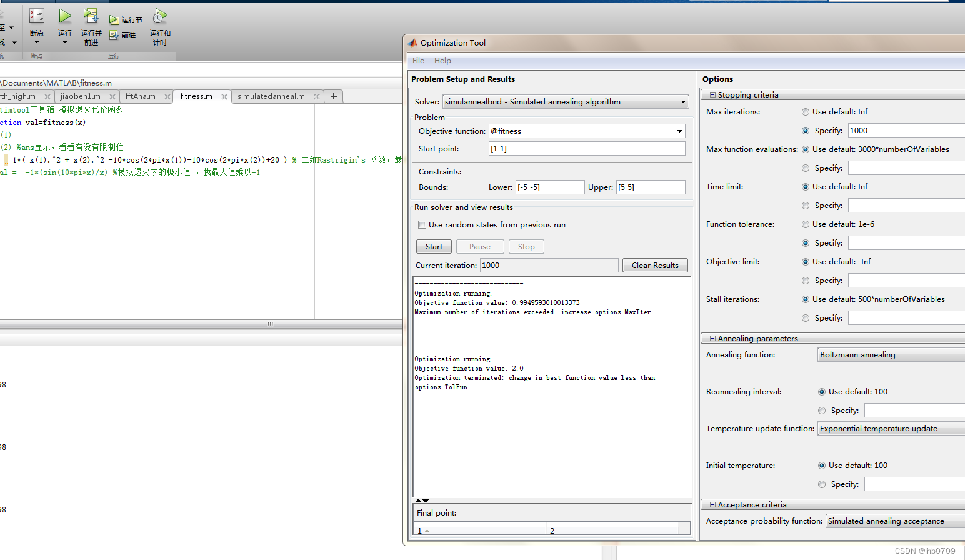Open the File menu in Optimization Tool
This screenshot has width=965, height=560.
(418, 61)
